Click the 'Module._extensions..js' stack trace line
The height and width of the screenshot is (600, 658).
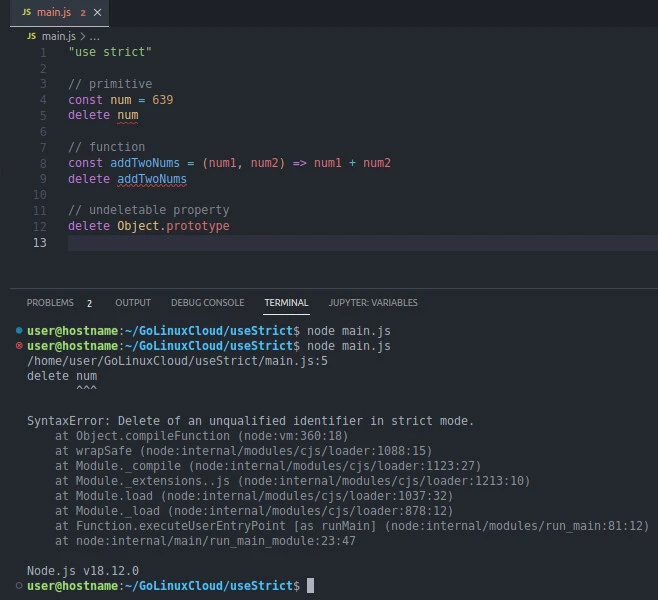pos(292,481)
